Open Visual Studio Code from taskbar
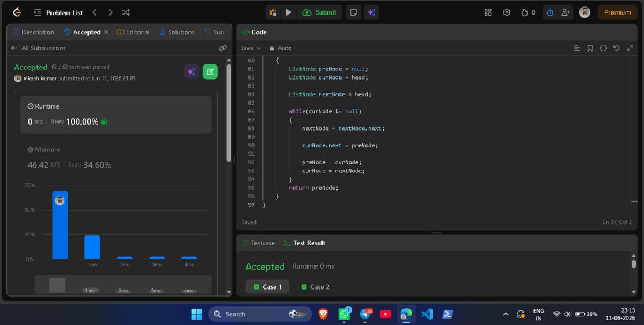 coord(427,314)
